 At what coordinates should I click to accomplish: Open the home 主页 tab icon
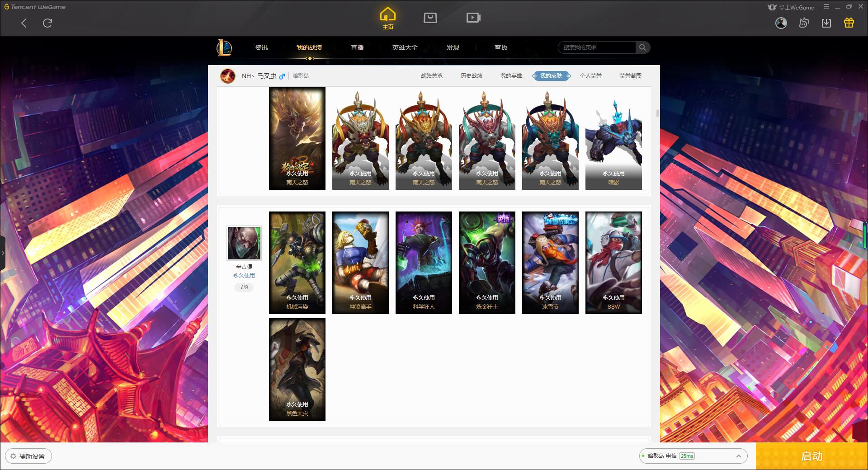[388, 18]
